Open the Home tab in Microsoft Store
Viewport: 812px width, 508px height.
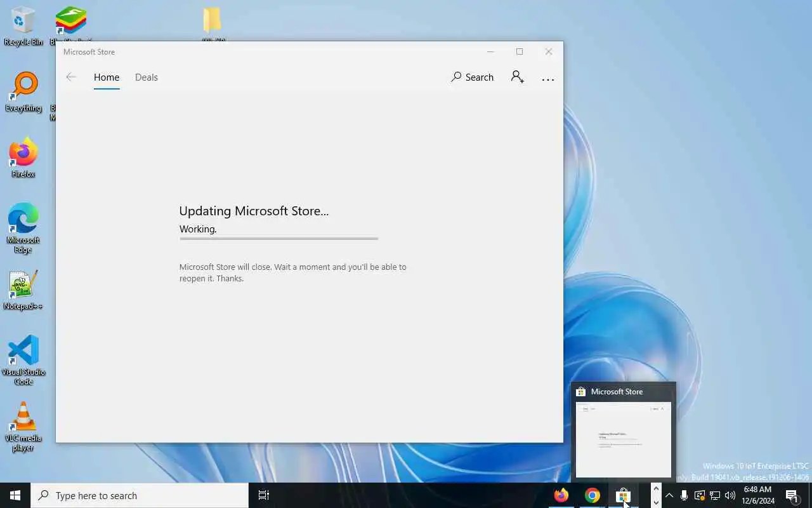107,77
